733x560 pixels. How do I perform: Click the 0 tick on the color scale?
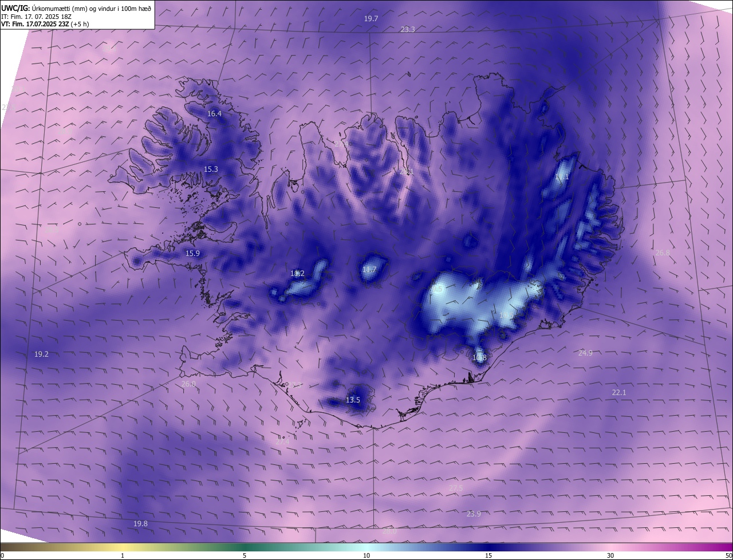(x=2, y=555)
